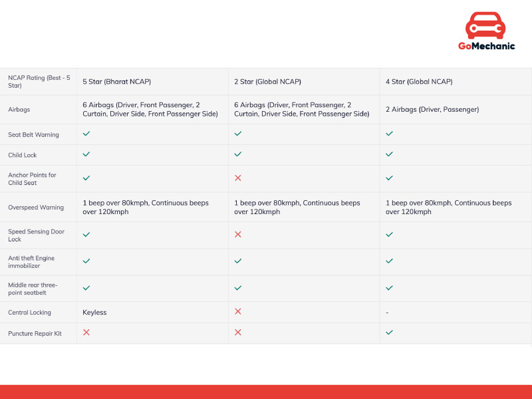Click Seat Belt Warning check under 5 Star column

coord(86,134)
